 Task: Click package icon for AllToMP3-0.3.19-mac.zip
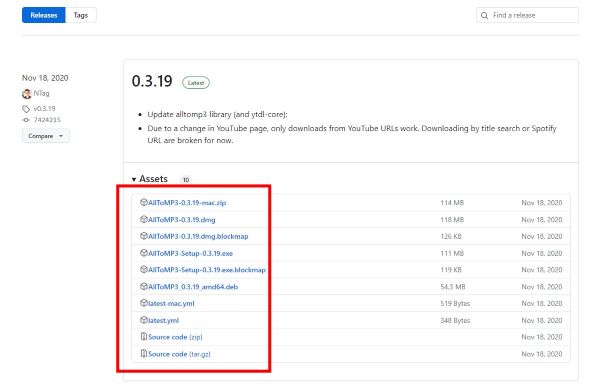point(144,202)
